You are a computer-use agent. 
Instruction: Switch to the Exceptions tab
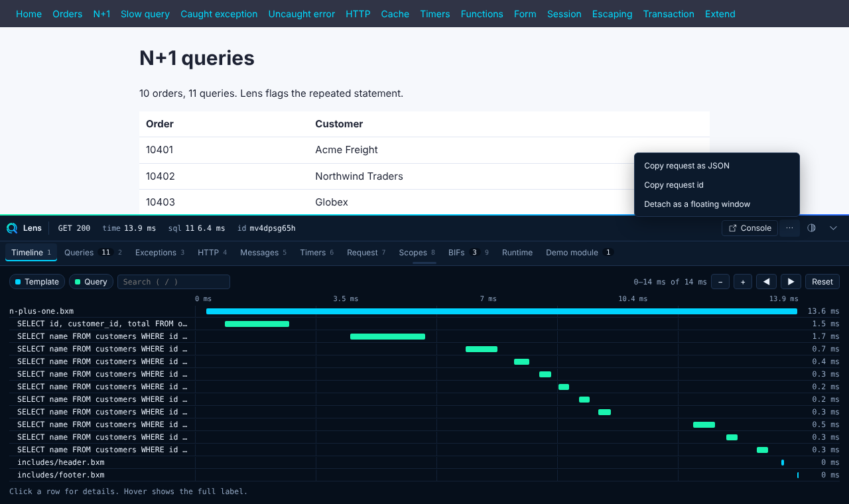pyautogui.click(x=160, y=253)
